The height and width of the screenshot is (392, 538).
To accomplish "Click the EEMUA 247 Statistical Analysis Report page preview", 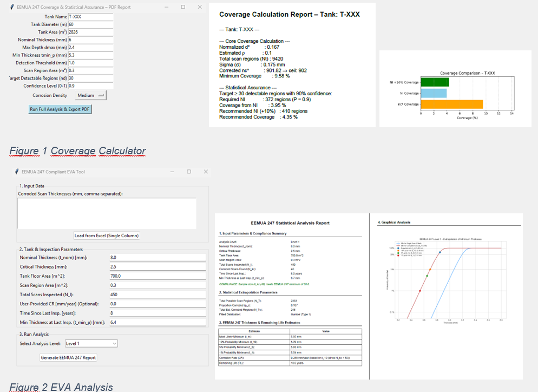I will click(x=292, y=296).
